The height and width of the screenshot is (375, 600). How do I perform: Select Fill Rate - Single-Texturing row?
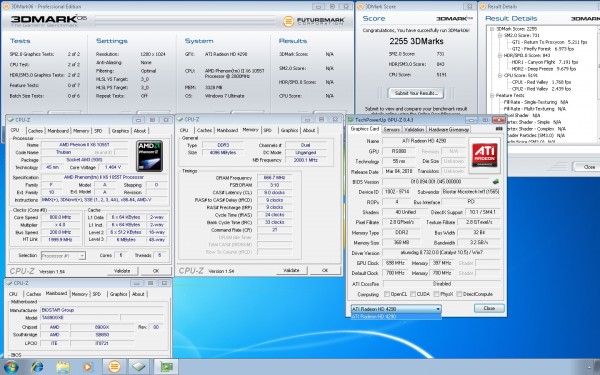coord(536,102)
